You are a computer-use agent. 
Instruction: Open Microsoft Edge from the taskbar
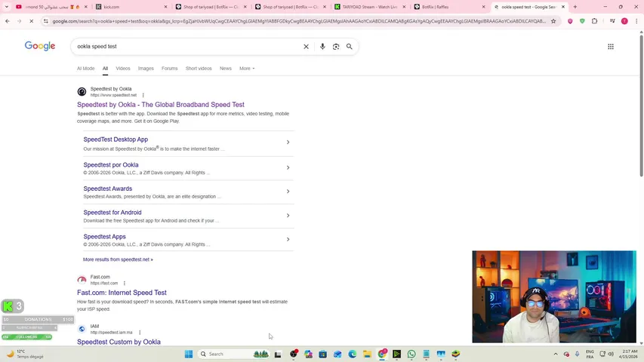[x=352, y=354]
